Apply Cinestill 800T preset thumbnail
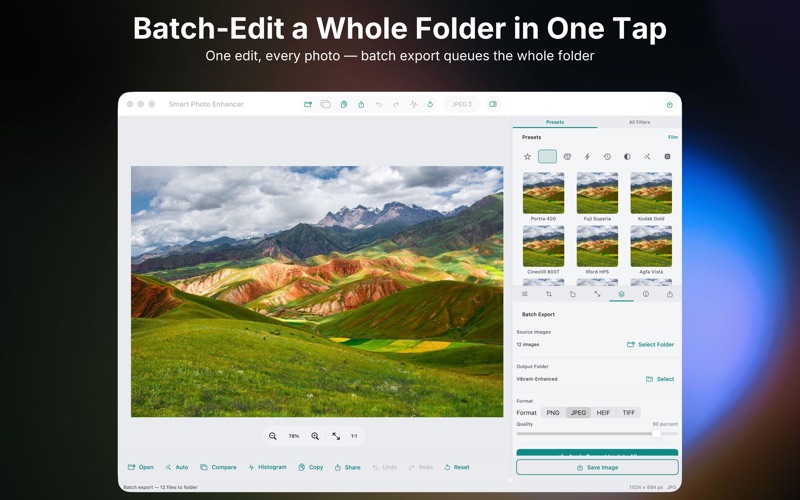Image resolution: width=800 pixels, height=500 pixels. (x=543, y=246)
